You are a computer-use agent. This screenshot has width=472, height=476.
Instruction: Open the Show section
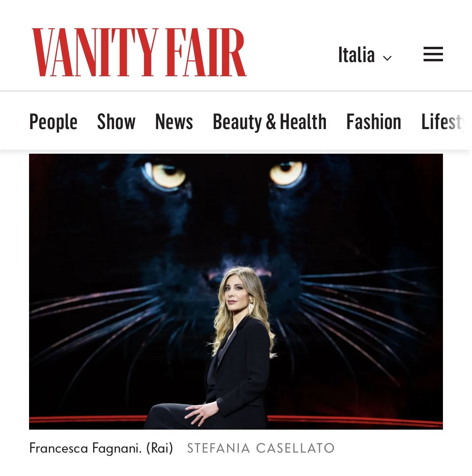pyautogui.click(x=116, y=121)
